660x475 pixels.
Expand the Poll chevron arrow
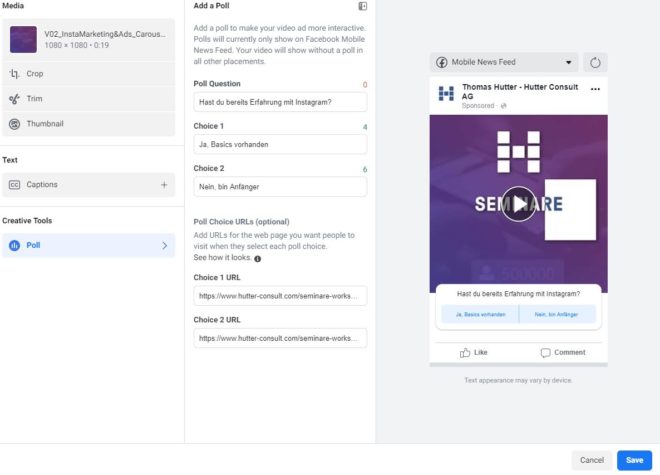tap(165, 246)
